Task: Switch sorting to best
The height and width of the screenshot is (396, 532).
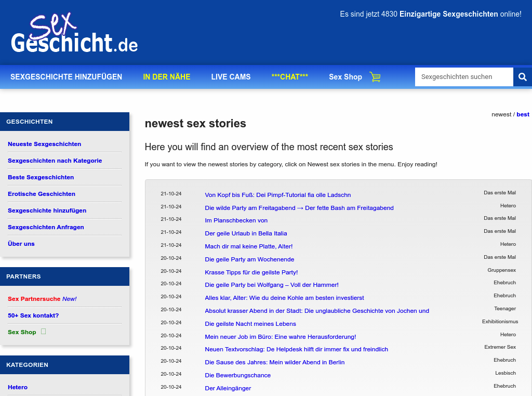Action: pos(523,114)
